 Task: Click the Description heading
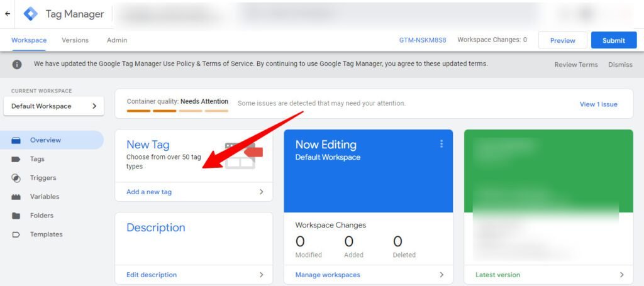click(156, 228)
